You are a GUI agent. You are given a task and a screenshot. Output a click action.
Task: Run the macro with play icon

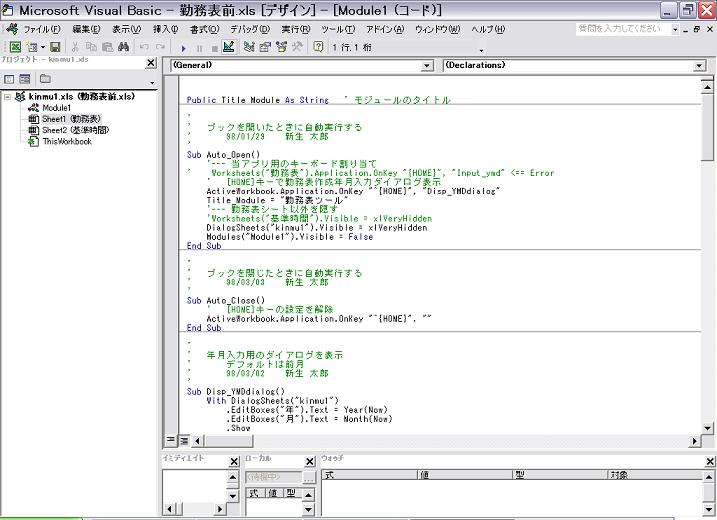[x=183, y=48]
